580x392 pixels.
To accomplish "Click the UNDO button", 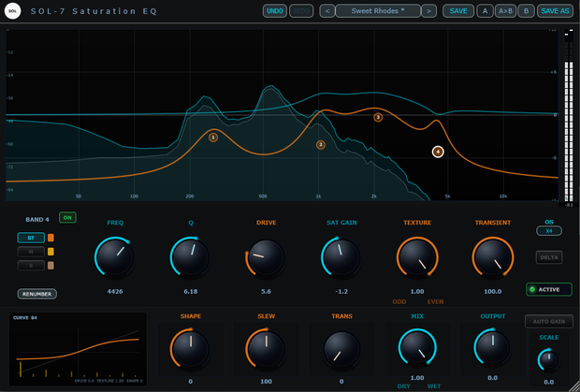I will coord(275,11).
